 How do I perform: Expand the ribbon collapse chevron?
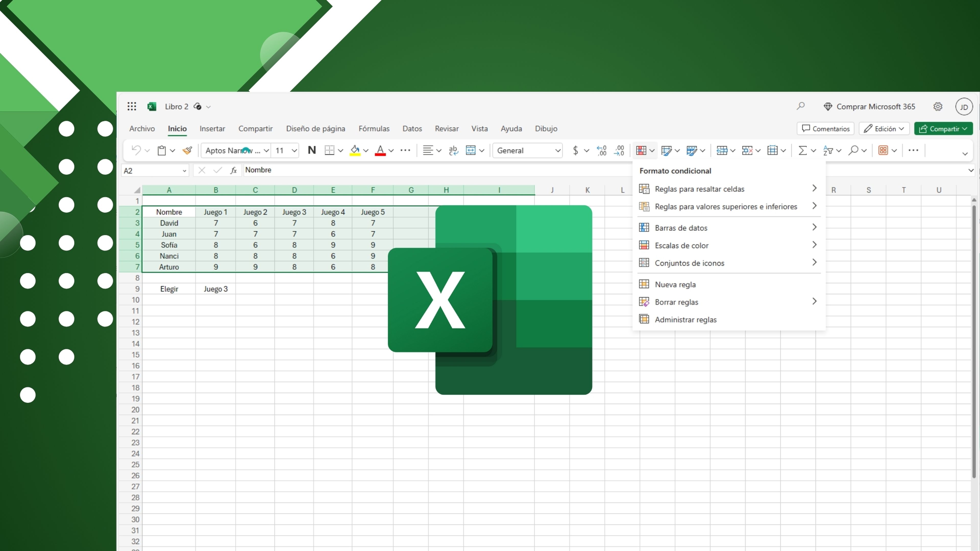965,154
